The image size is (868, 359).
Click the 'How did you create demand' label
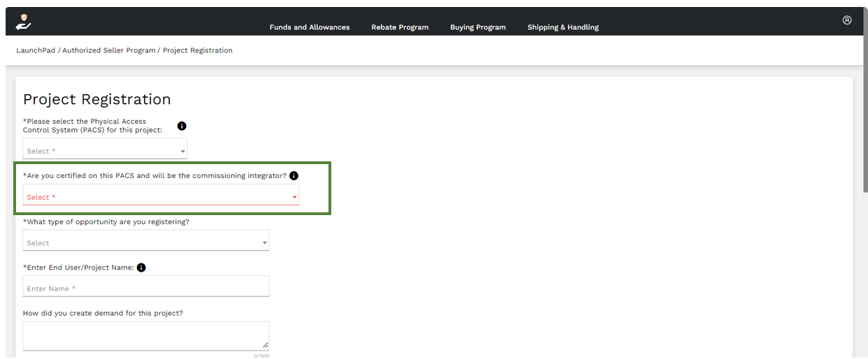click(x=103, y=314)
